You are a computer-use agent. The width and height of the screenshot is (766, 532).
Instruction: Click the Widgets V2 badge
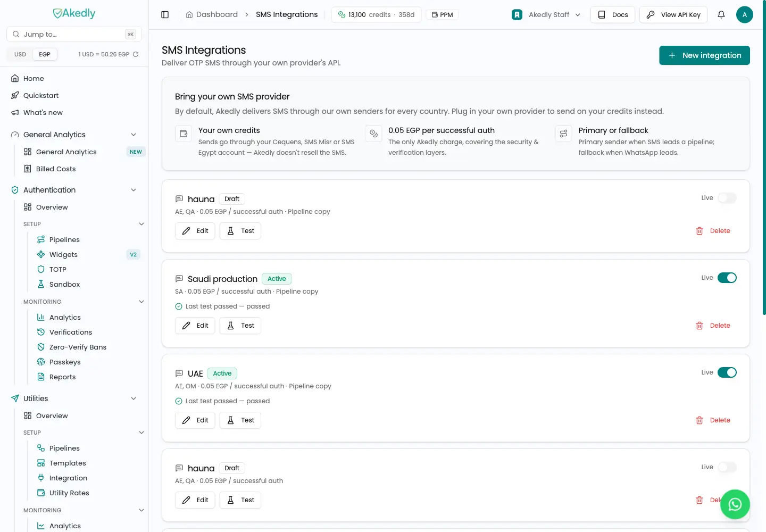tap(133, 254)
